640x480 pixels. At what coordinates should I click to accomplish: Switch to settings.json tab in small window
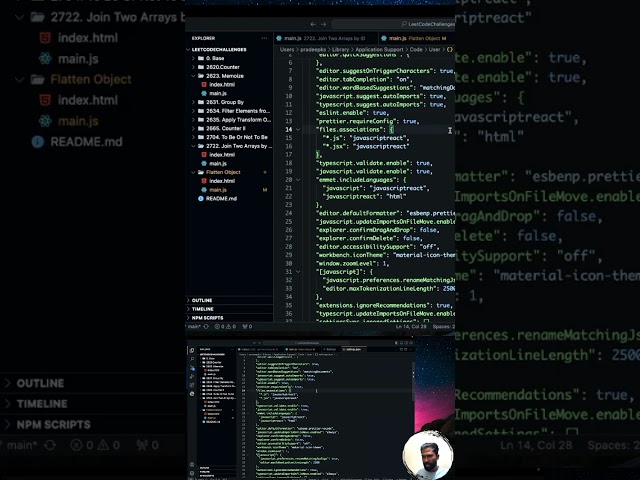pyautogui.click(x=353, y=349)
